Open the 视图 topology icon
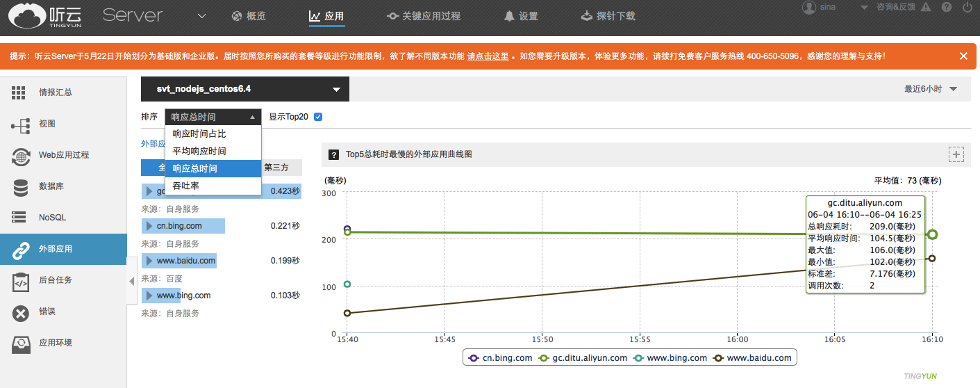This screenshot has width=980, height=388. (20, 124)
